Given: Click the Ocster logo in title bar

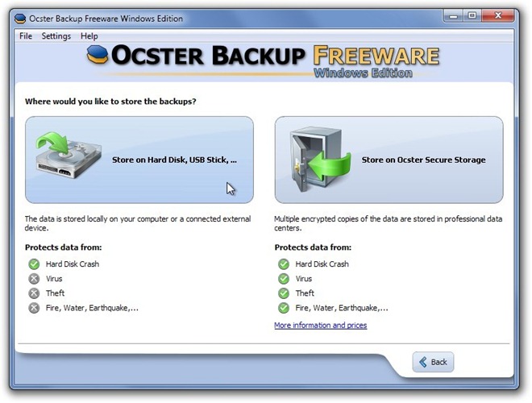Looking at the screenshot, I should [20, 19].
